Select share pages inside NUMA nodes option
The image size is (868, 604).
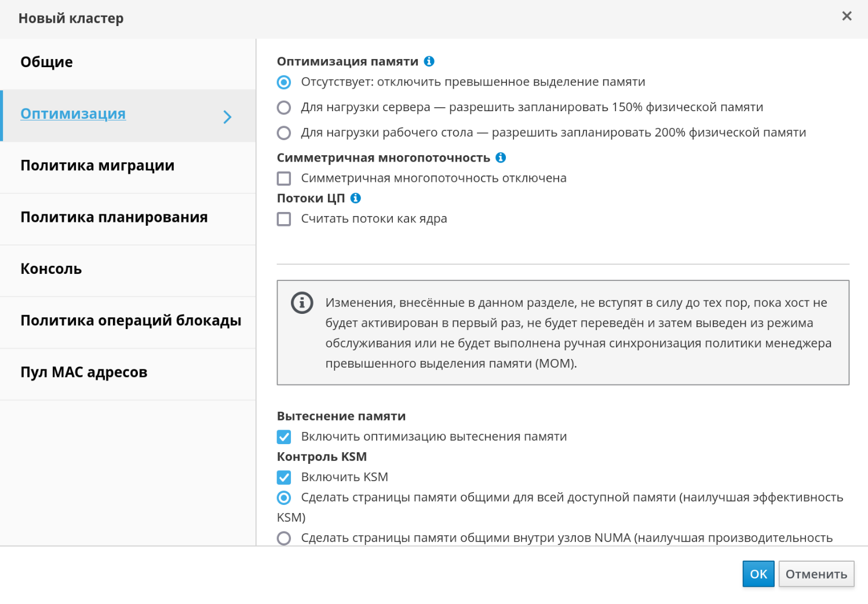point(284,538)
